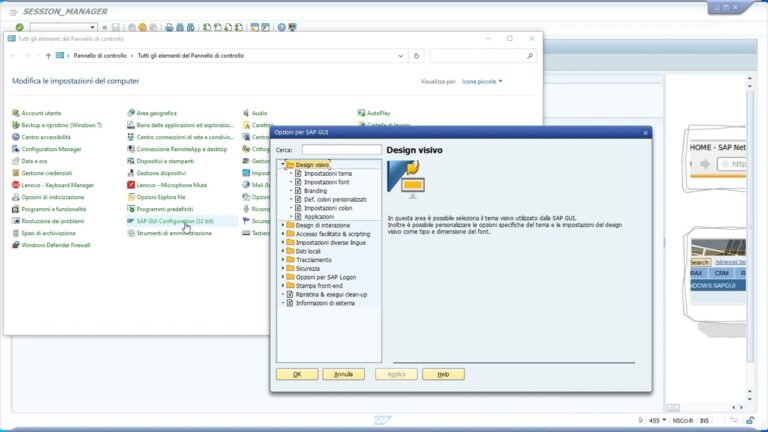Open the Control Panel address bar history dropdown
768x432 pixels.
[401, 56]
